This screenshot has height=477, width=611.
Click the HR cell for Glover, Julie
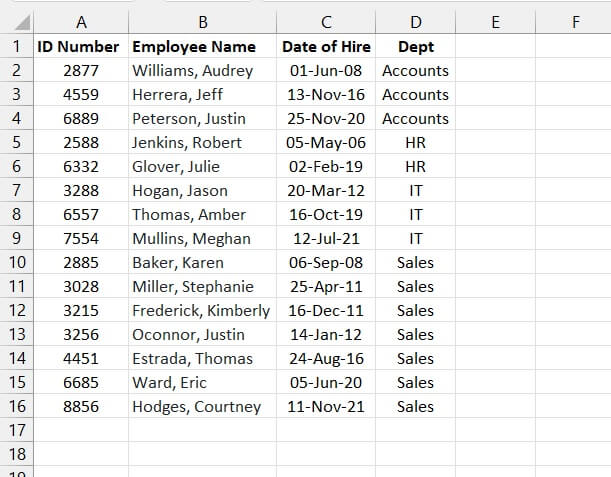(415, 166)
